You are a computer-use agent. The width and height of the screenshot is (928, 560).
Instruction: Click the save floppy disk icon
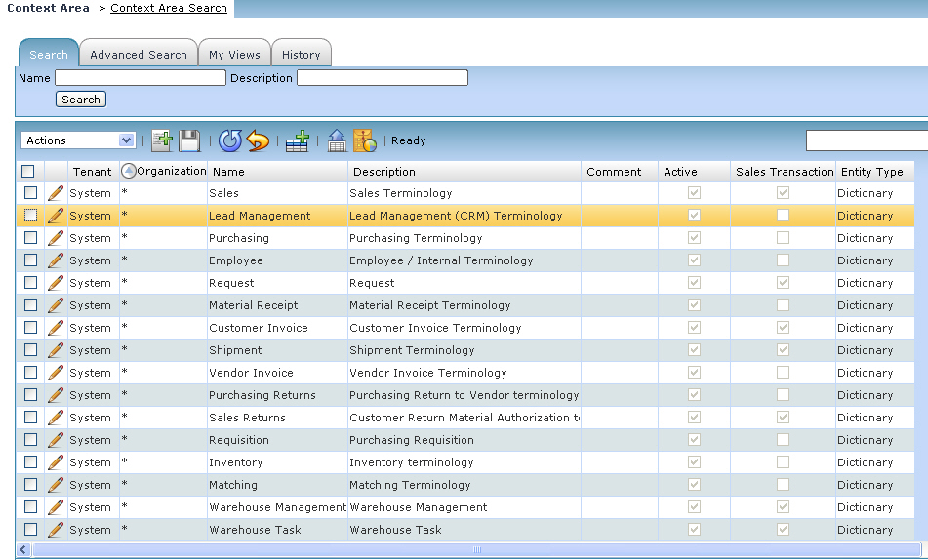(189, 140)
